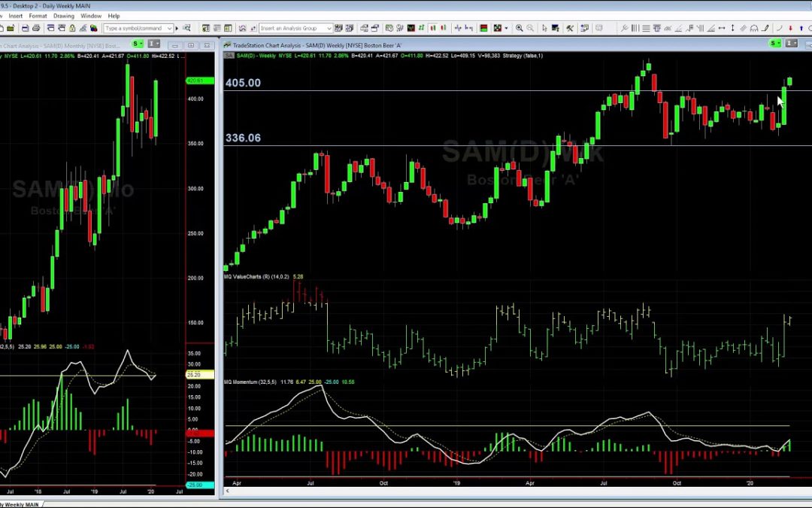The height and width of the screenshot is (508, 812).
Task: Open the Format menu
Action: pyautogui.click(x=38, y=16)
